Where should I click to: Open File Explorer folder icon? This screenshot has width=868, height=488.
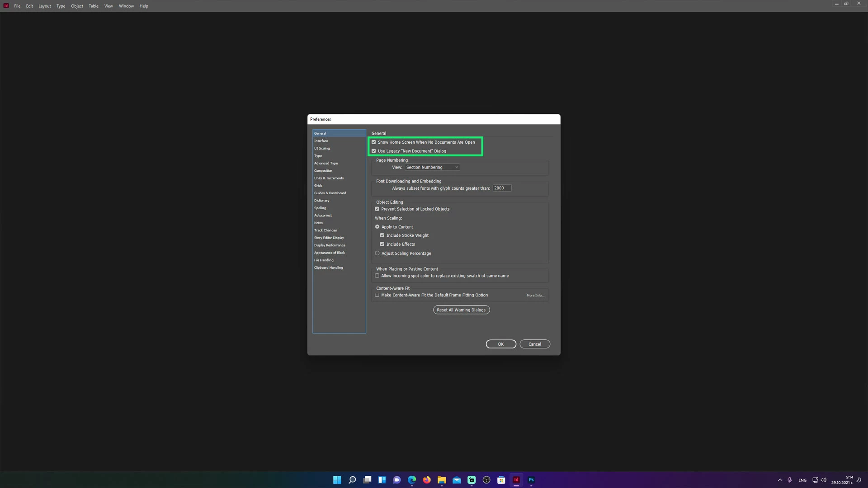pyautogui.click(x=442, y=480)
